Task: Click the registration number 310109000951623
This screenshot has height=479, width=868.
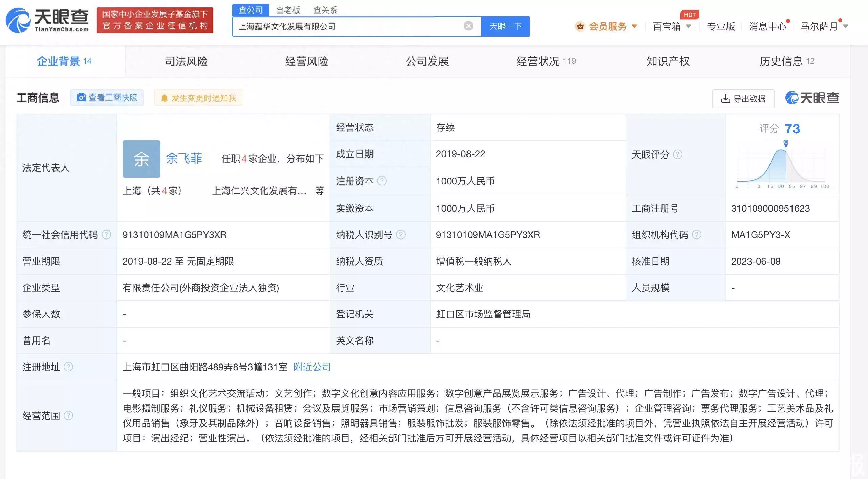Action: pyautogui.click(x=770, y=208)
